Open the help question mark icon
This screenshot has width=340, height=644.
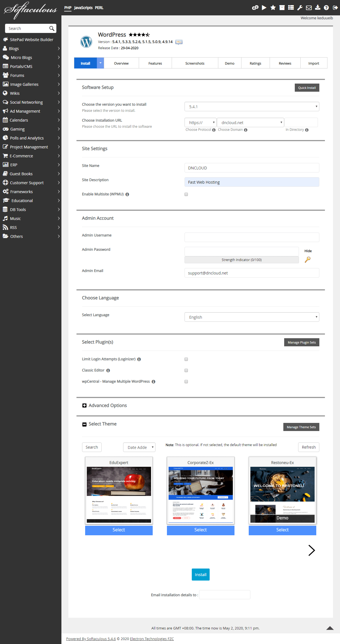(326, 8)
